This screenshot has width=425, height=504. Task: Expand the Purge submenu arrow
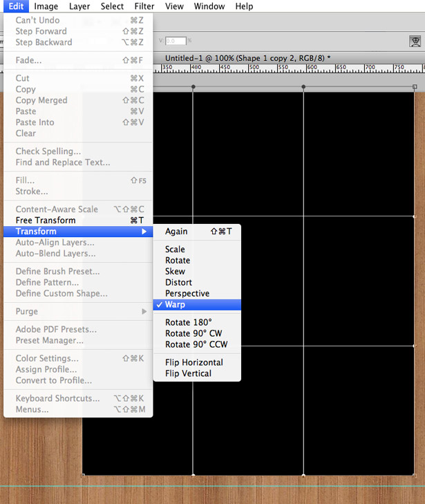click(x=144, y=312)
